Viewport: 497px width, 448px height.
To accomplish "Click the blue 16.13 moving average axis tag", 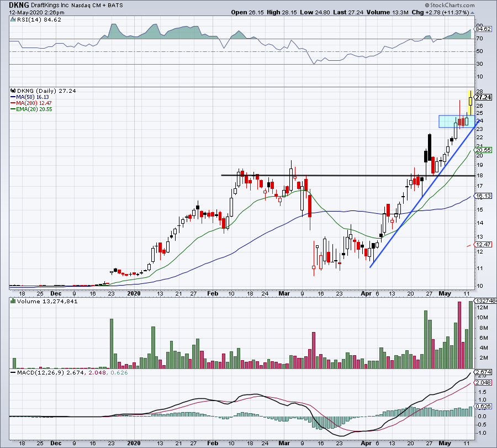I will [483, 196].
